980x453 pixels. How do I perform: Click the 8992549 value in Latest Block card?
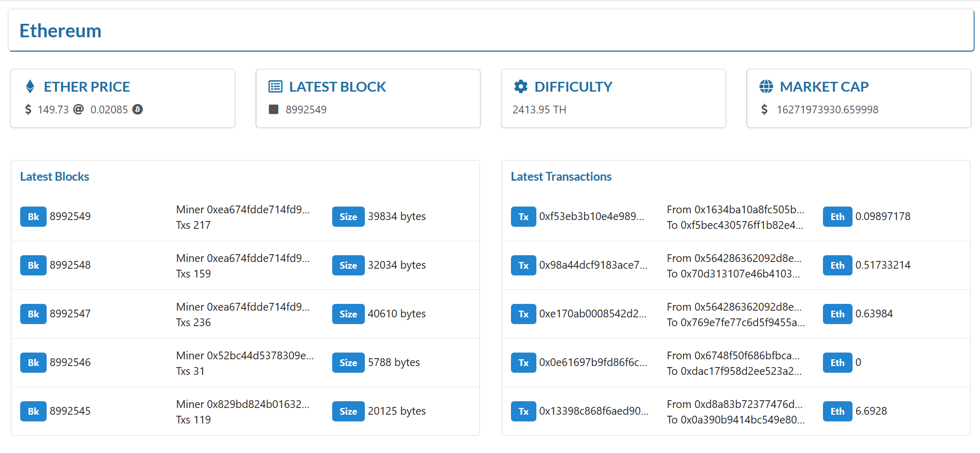click(x=306, y=109)
